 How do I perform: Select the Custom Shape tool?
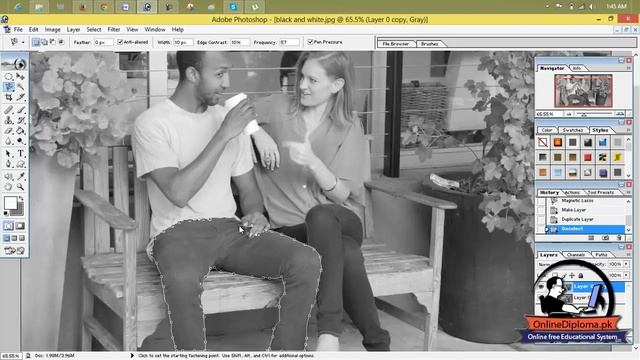(20, 164)
